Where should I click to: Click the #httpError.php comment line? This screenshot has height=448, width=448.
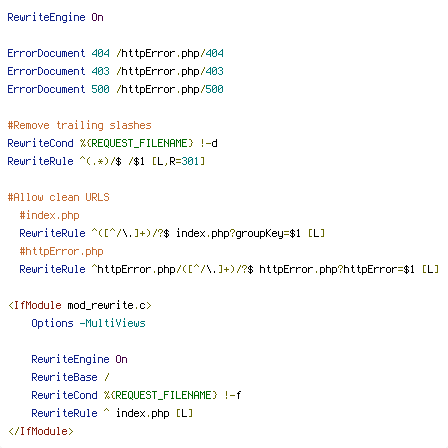click(x=61, y=251)
